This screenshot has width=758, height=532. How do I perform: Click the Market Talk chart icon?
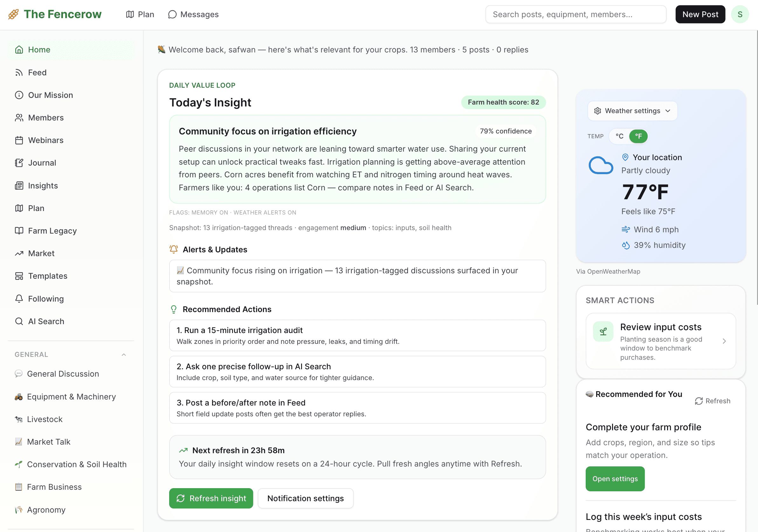19,442
